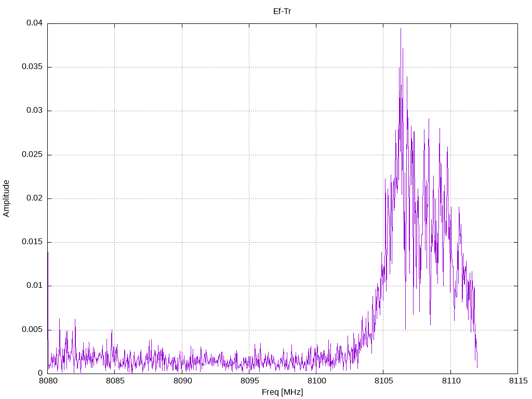The image size is (532, 399).
Task: Click the tallest spectrum peak near 8106 MHz
Action: click(x=401, y=29)
